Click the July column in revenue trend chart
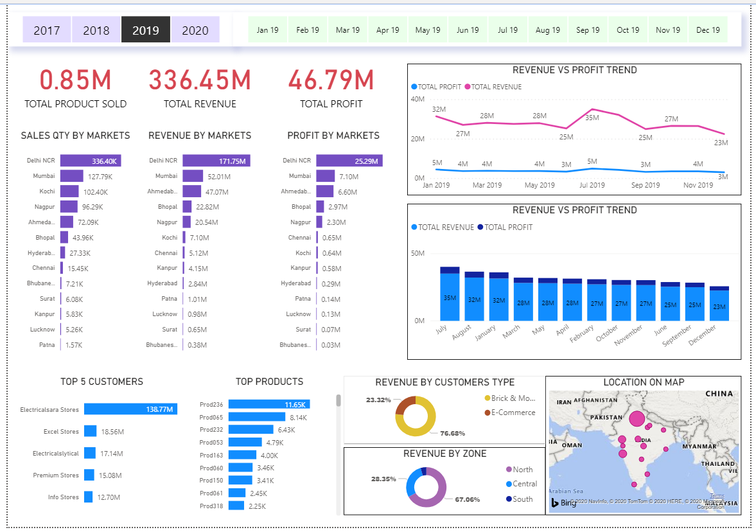Viewport: 756px width, 532px height. pyautogui.click(x=449, y=296)
